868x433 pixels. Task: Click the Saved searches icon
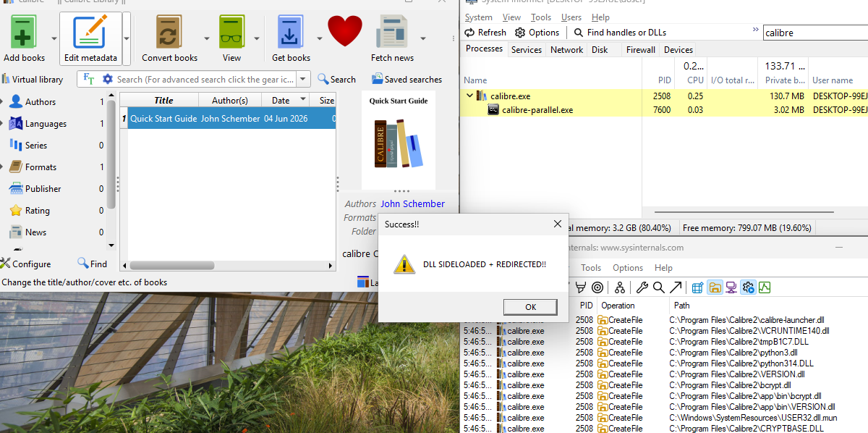point(377,79)
